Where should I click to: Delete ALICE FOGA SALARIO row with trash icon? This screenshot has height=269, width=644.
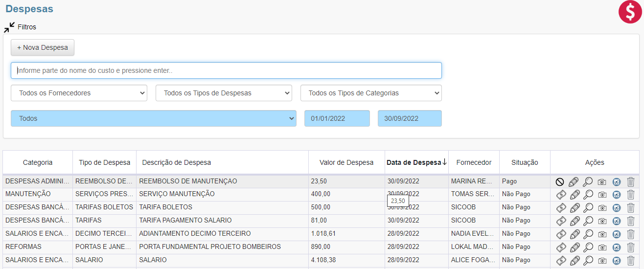coord(631,260)
